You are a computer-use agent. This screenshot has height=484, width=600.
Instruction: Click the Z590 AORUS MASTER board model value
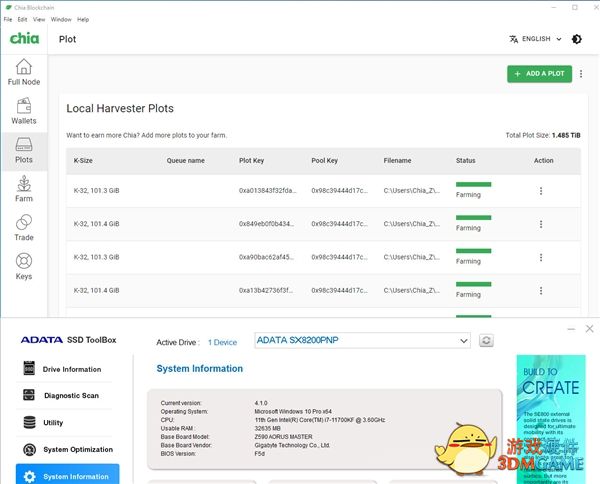(x=283, y=437)
